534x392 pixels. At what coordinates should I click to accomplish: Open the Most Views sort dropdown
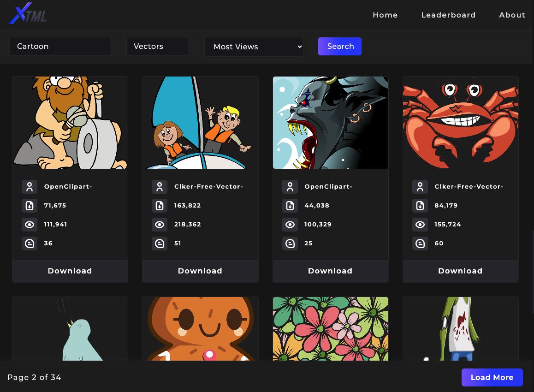point(254,47)
